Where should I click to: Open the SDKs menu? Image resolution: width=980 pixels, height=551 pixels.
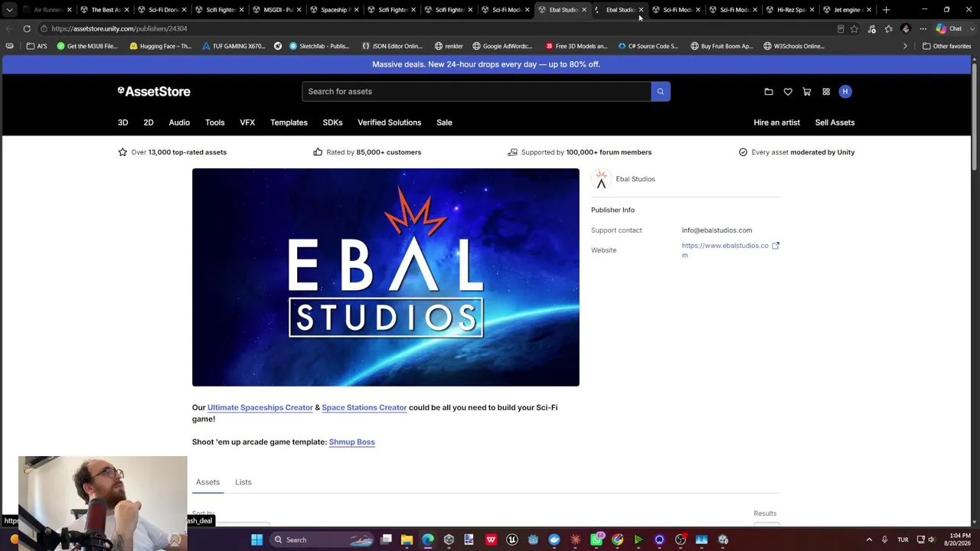point(332,122)
